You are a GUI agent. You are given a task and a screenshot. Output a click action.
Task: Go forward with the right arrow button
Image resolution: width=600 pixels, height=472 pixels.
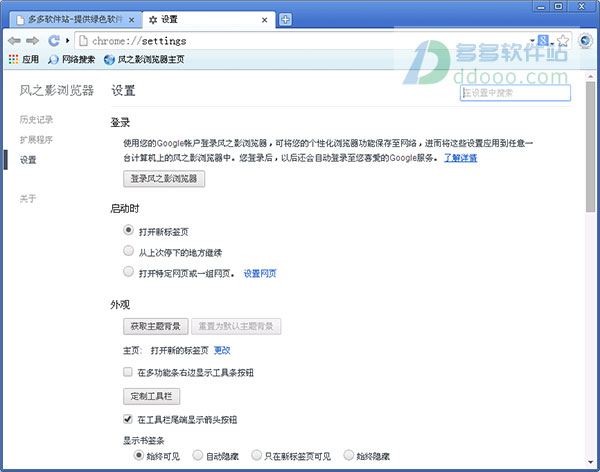click(33, 41)
